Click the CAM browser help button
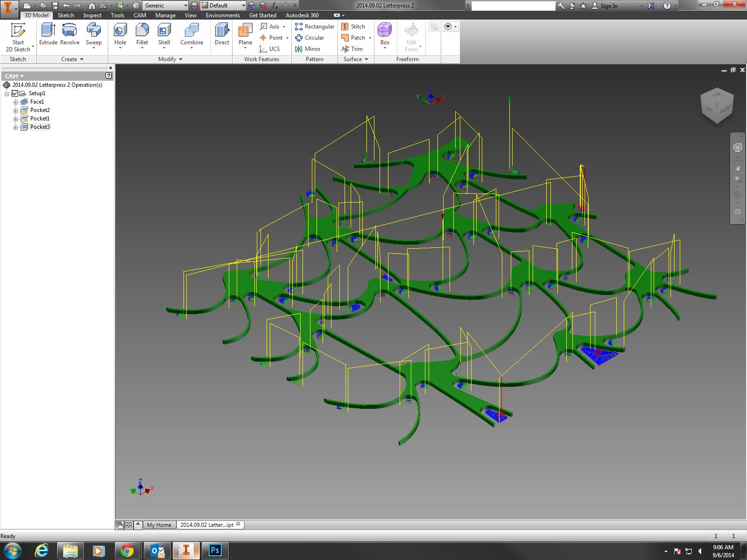Viewport: 747px width, 560px height. tap(110, 76)
